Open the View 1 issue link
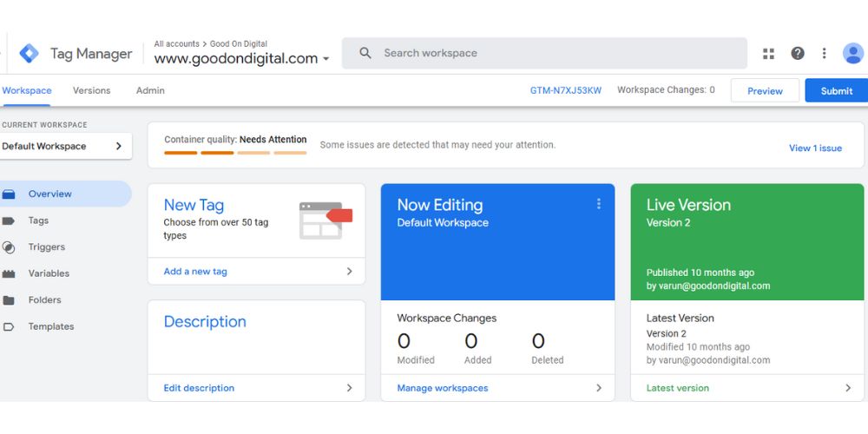 (x=815, y=148)
